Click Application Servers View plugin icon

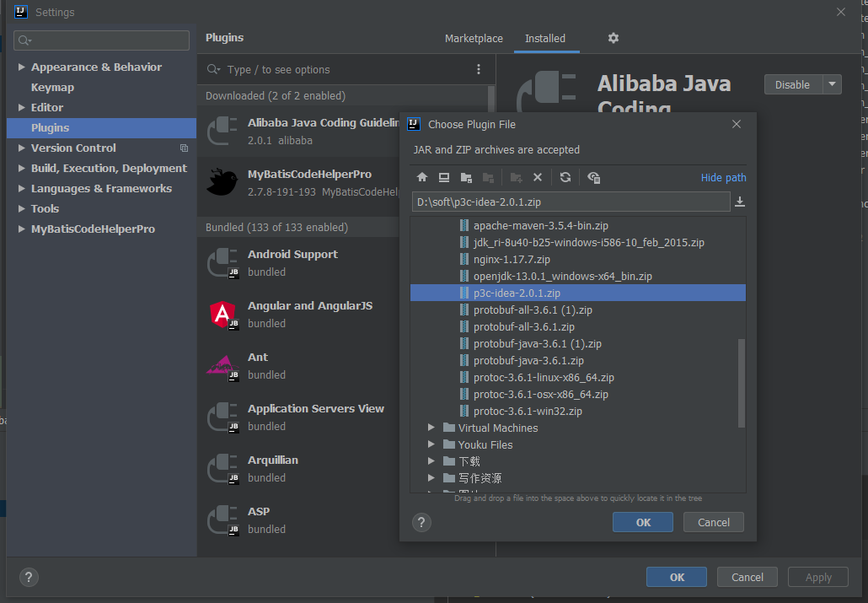pyautogui.click(x=222, y=417)
